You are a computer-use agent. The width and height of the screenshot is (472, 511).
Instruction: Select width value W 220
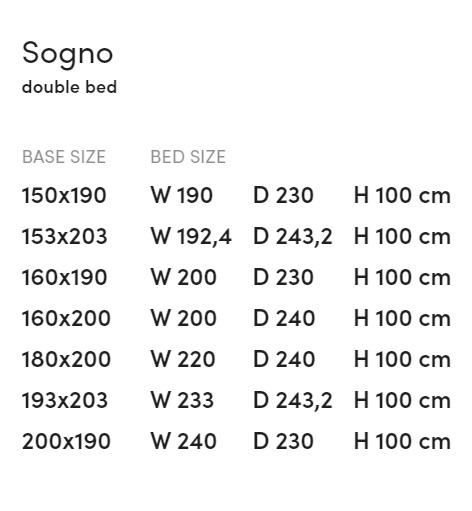[x=183, y=359]
